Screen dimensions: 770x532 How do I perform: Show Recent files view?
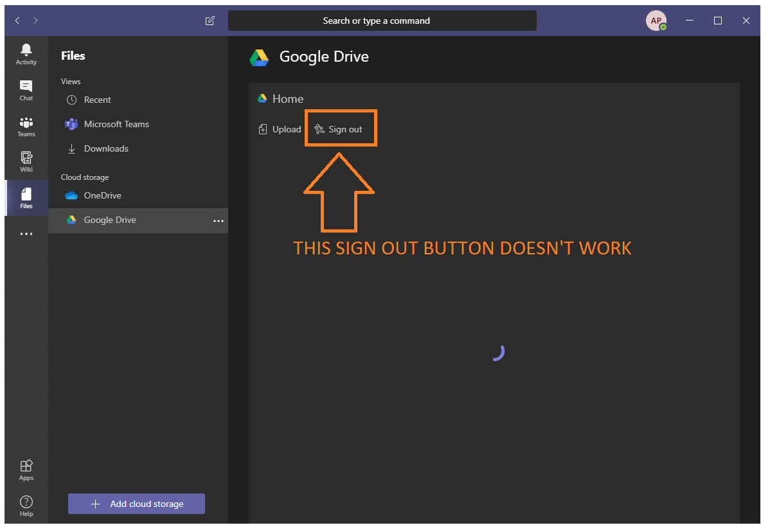tap(138, 100)
